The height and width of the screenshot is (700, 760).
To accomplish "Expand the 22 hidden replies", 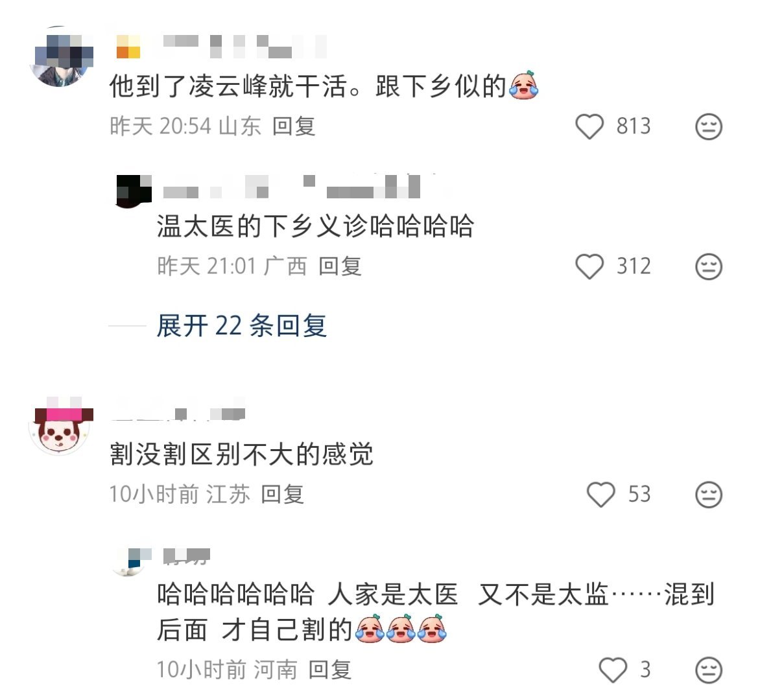I will click(241, 325).
